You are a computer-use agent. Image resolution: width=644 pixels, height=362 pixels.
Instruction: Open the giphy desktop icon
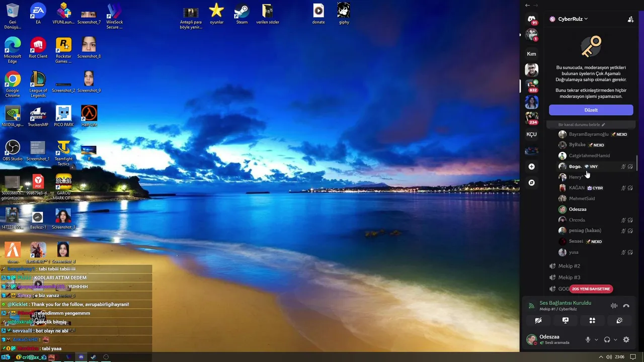[344, 14]
